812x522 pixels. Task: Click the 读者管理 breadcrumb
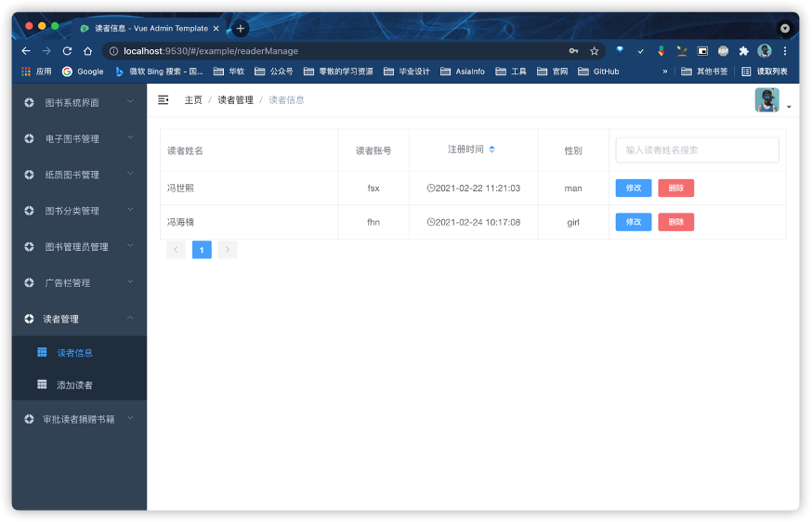click(x=235, y=100)
